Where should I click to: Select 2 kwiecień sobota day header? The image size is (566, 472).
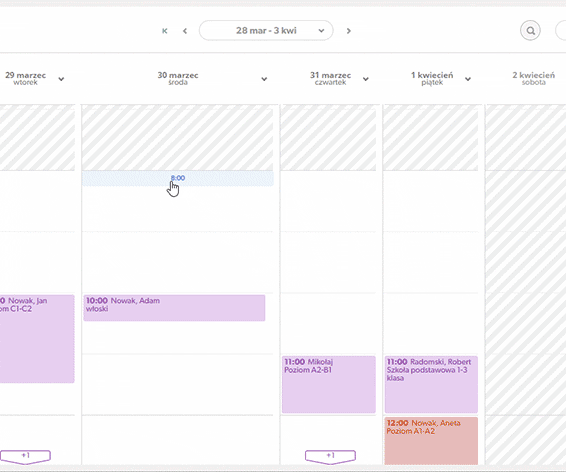pyautogui.click(x=533, y=78)
